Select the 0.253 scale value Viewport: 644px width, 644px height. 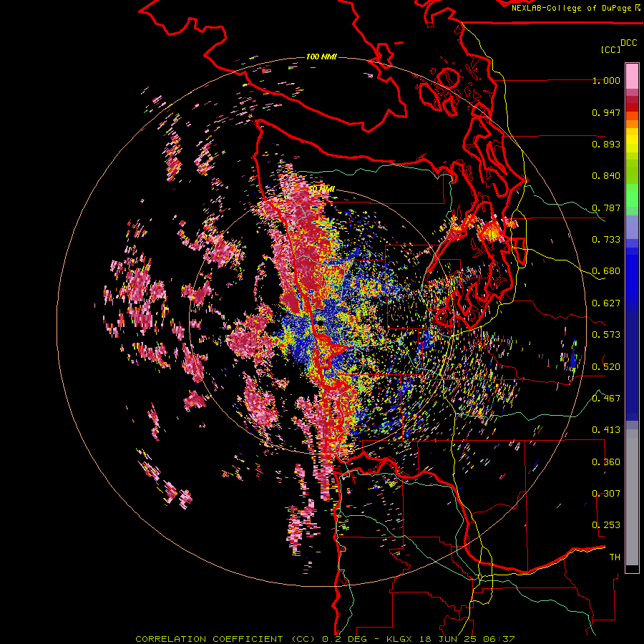coord(606,525)
